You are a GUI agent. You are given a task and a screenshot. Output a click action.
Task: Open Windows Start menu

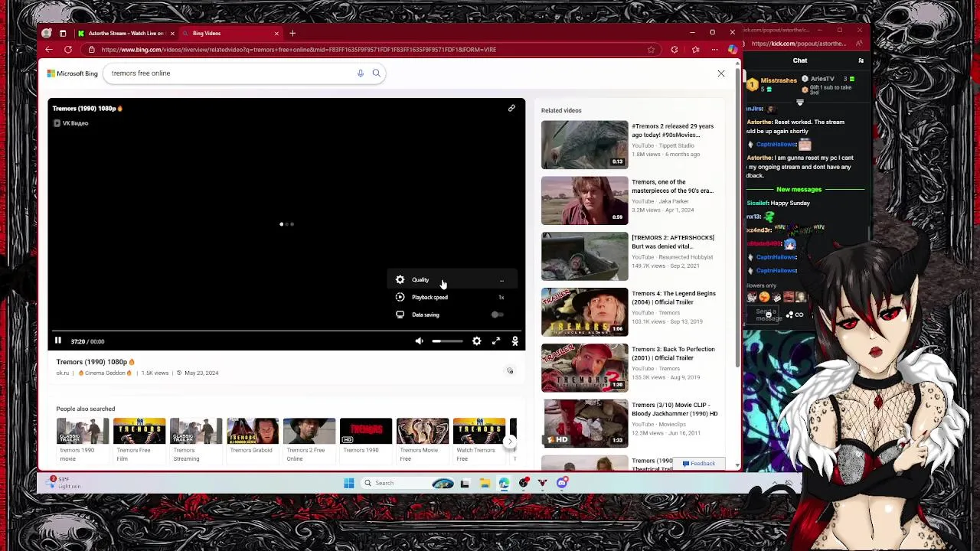point(348,483)
